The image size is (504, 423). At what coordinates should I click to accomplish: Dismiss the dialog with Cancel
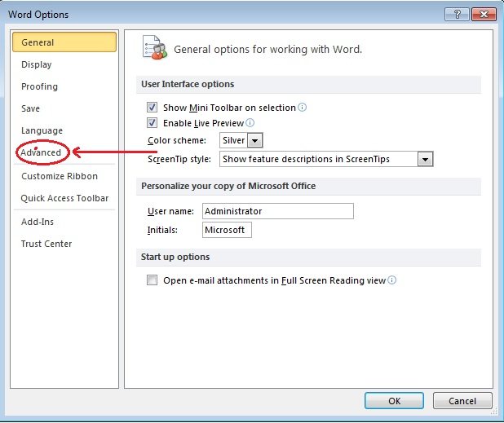(462, 401)
